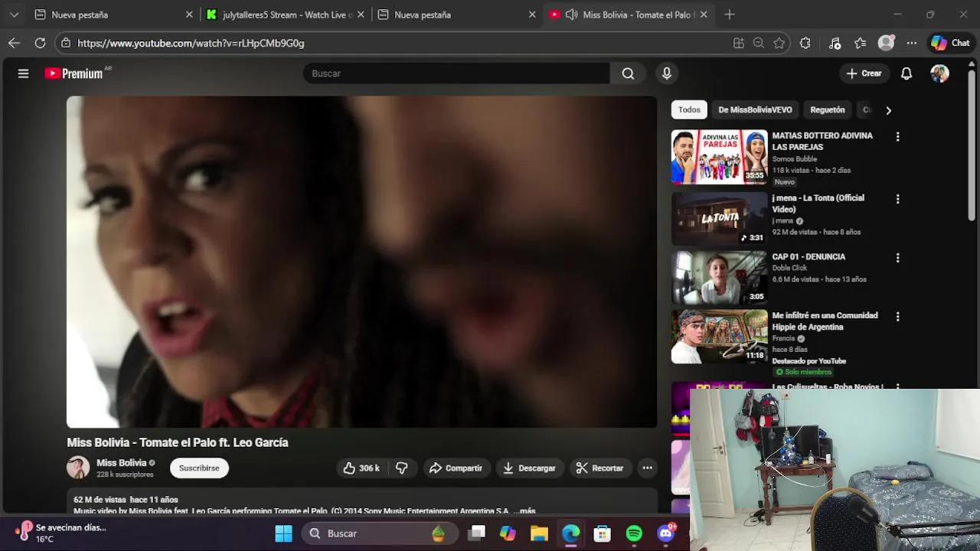980x551 pixels.
Task: Reload the page
Action: [x=40, y=44]
